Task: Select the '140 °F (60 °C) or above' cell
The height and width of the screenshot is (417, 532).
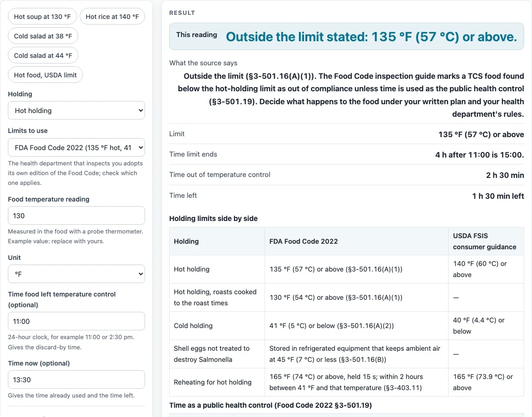Action: (x=486, y=269)
